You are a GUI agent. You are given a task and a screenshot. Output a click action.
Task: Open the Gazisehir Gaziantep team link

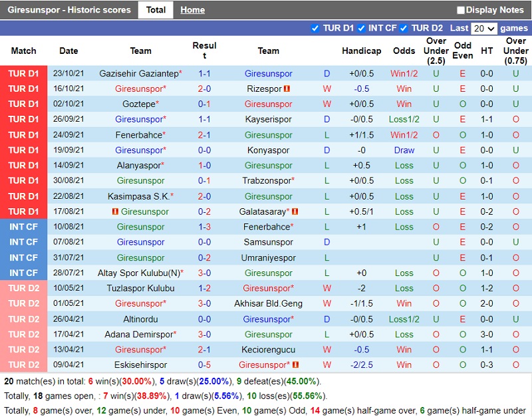coord(138,74)
